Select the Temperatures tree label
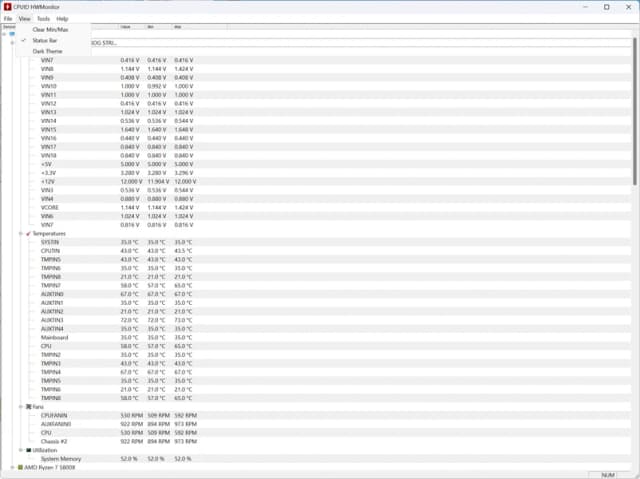The width and height of the screenshot is (640, 479). tap(49, 234)
